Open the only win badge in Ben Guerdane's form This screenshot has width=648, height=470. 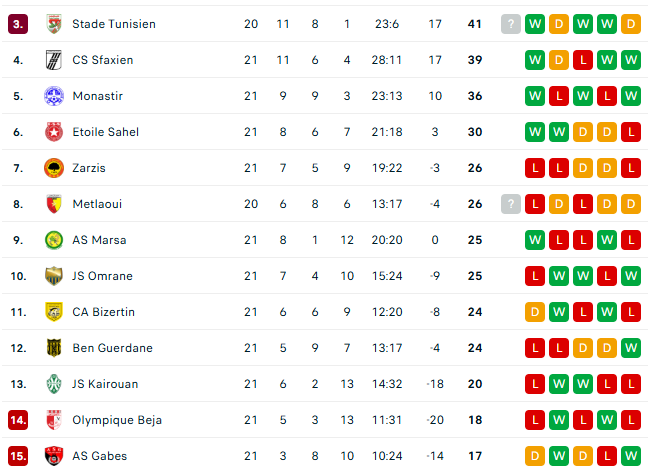(x=631, y=348)
